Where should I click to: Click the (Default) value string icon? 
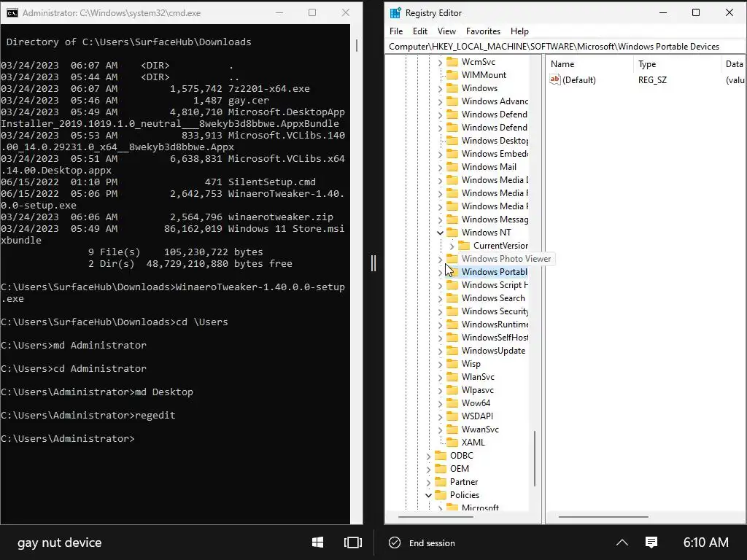[555, 79]
